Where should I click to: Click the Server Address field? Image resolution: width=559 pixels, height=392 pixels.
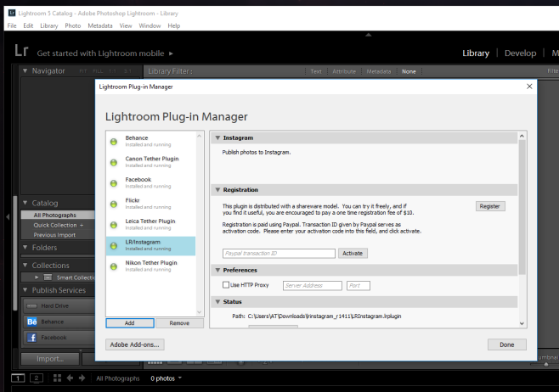[313, 286]
